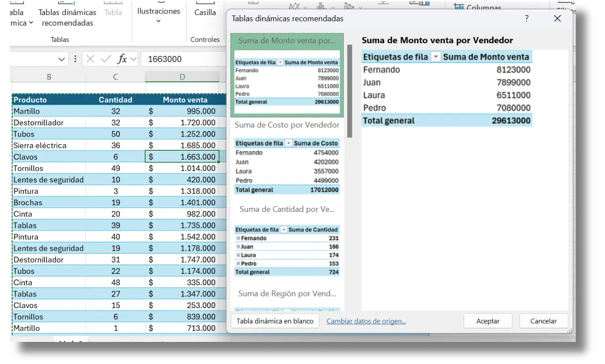The height and width of the screenshot is (364, 605).
Task: Click the 1.747.000 amount cell
Action: pos(182,260)
